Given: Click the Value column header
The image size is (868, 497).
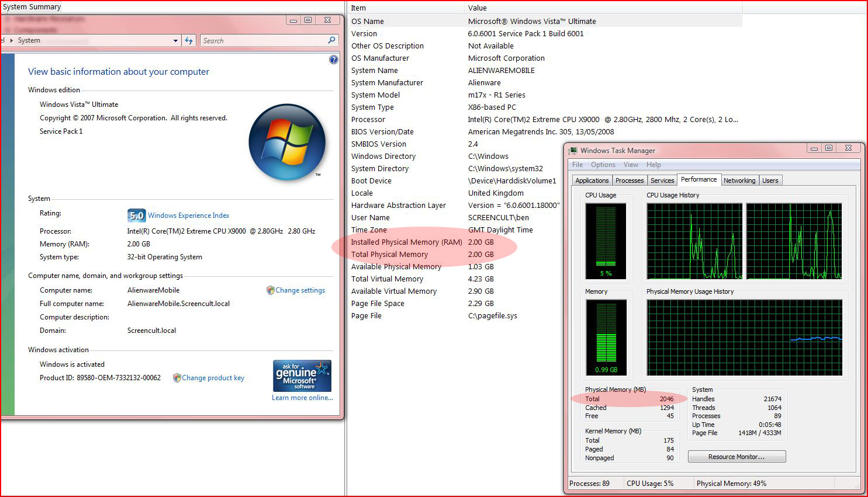Looking at the screenshot, I should point(603,8).
